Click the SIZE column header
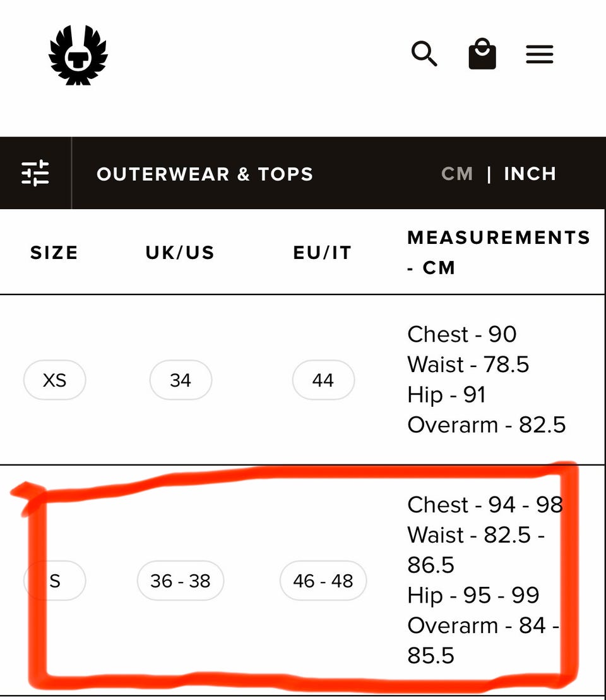 (54, 253)
